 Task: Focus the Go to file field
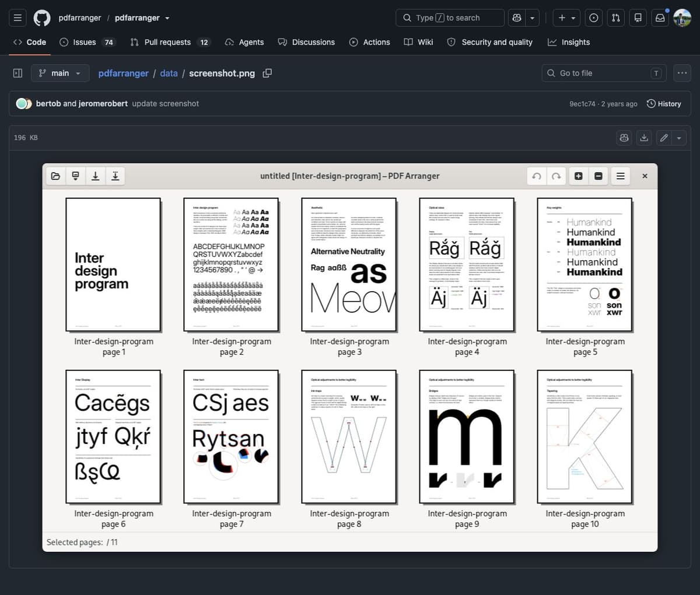(x=605, y=73)
